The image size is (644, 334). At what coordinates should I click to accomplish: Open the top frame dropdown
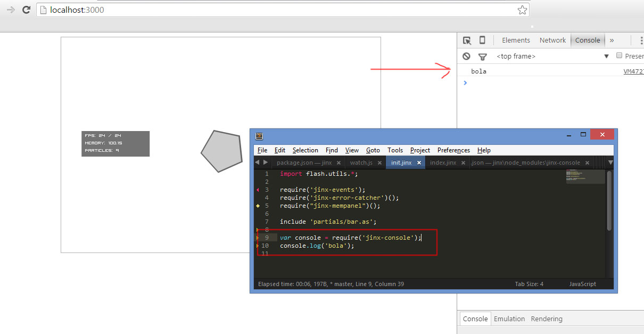coord(606,56)
